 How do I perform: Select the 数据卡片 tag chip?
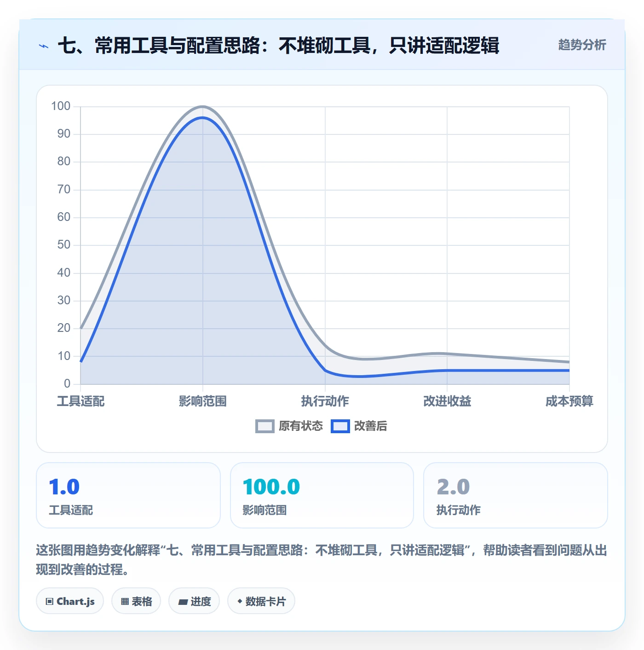[261, 601]
